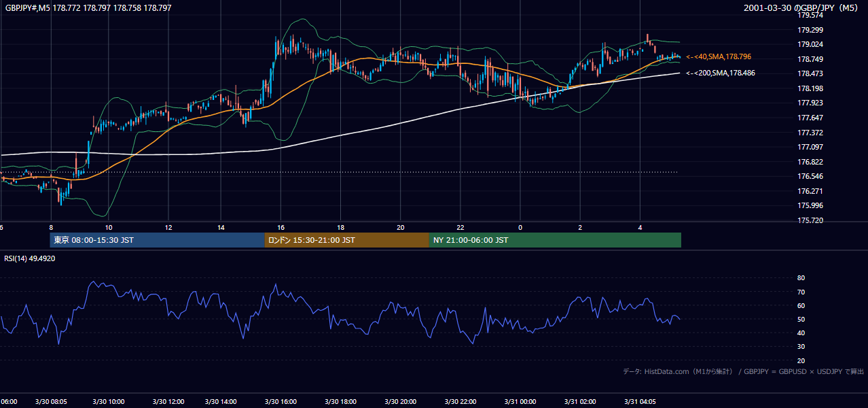This screenshot has height=408, width=868.
Task: Click the 3/31 02:00 bottom time label
Action: tap(580, 402)
